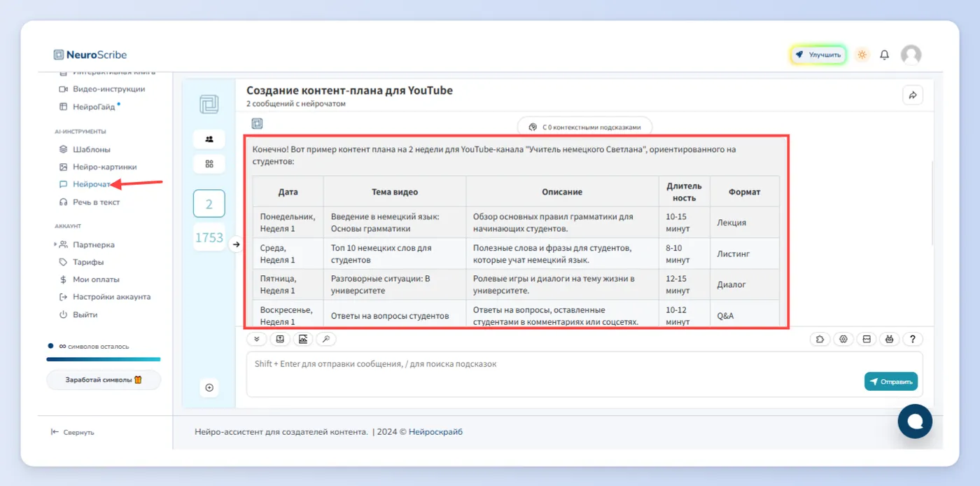The height and width of the screenshot is (486, 980).
Task: Click the Лекция format cell
Action: coord(744,223)
